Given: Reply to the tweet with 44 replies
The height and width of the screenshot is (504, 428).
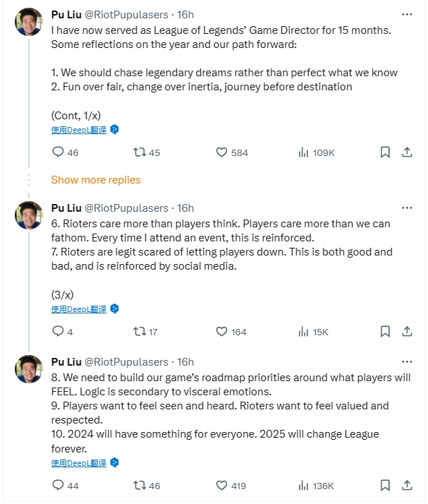Looking at the screenshot, I should coord(59,486).
